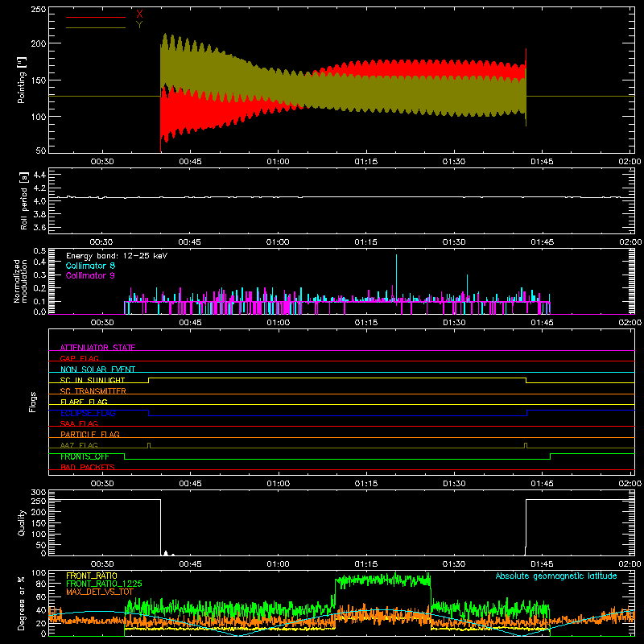
Task: Click the second A4Z_FLAG pulse near 01:42
Action: point(526,445)
